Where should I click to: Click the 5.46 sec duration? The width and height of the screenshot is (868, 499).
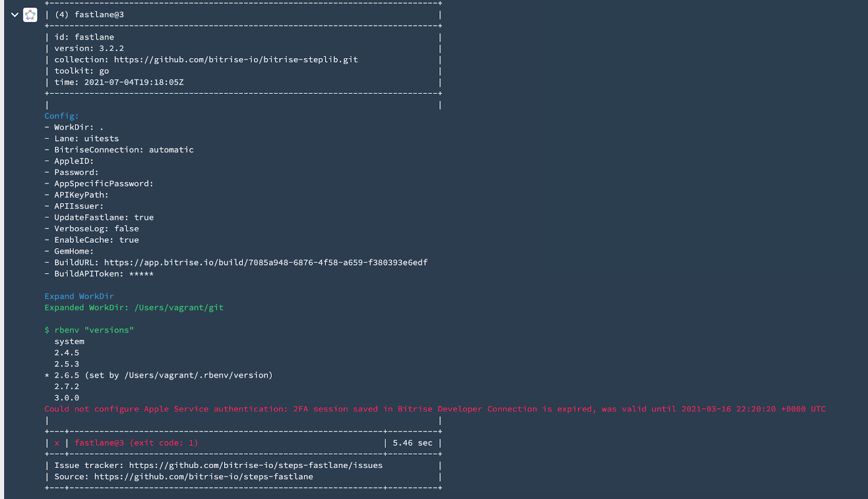(x=413, y=443)
